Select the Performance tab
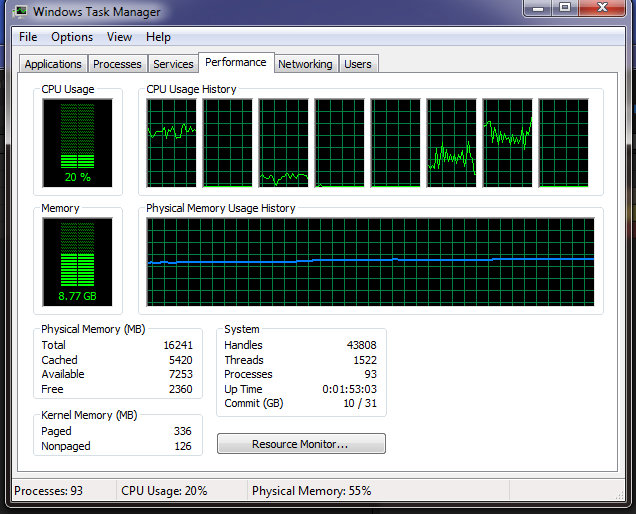 [236, 62]
